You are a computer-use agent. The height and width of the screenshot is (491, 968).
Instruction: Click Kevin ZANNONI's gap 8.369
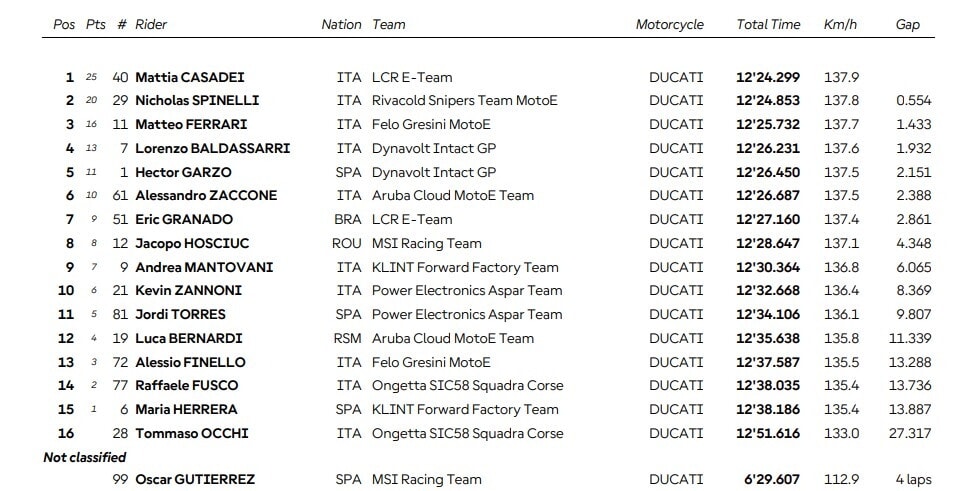click(914, 290)
